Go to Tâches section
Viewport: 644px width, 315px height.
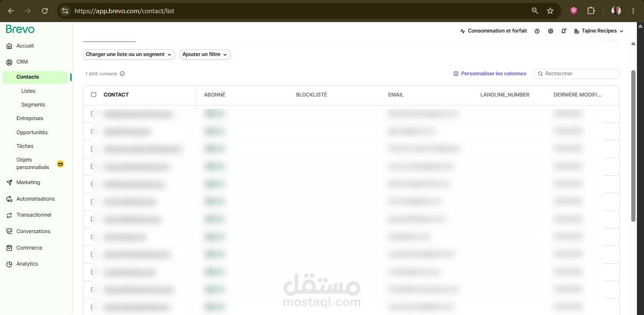tap(25, 146)
